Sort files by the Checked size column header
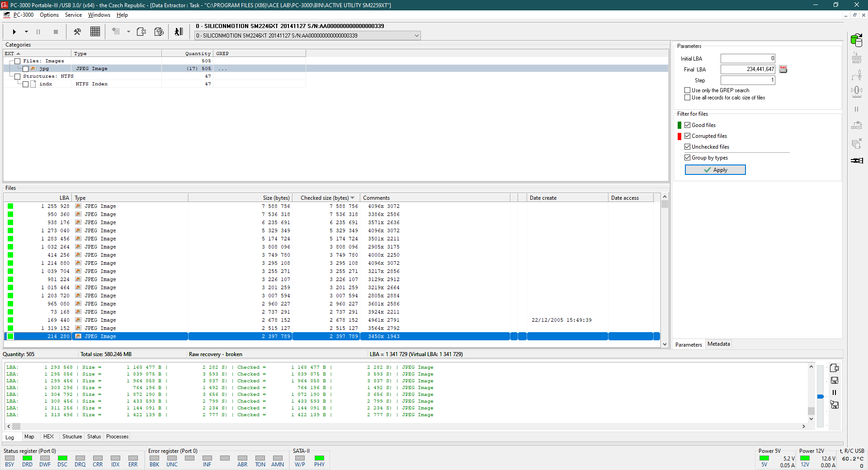 (x=325, y=198)
